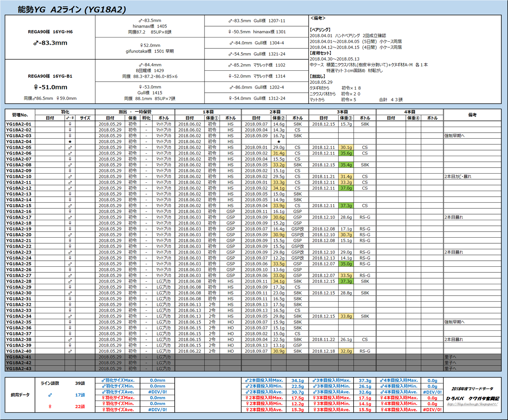Select the 割出・一時保管 column group header
The width and height of the screenshot is (508, 420).
tap(135, 112)
